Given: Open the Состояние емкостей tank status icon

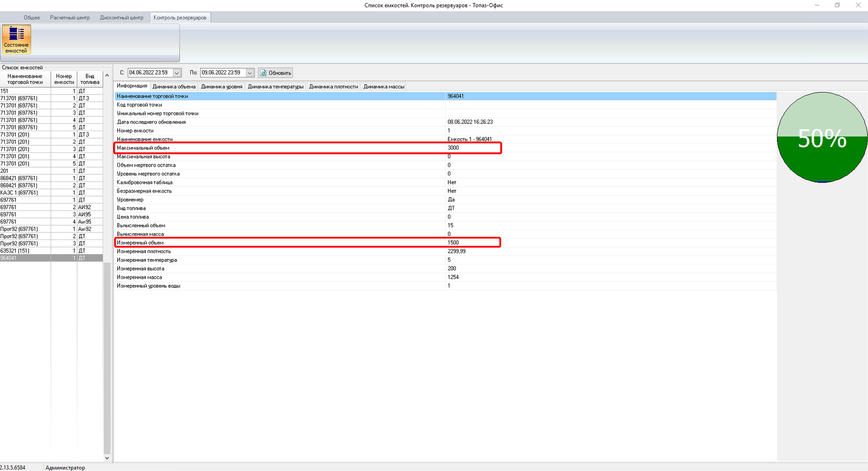Looking at the screenshot, I should click(16, 40).
